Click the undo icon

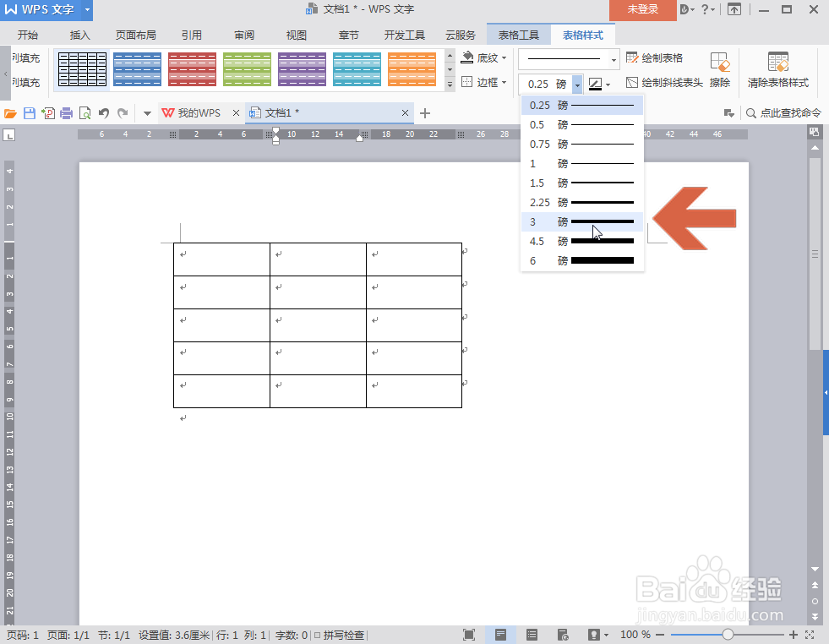(x=104, y=113)
